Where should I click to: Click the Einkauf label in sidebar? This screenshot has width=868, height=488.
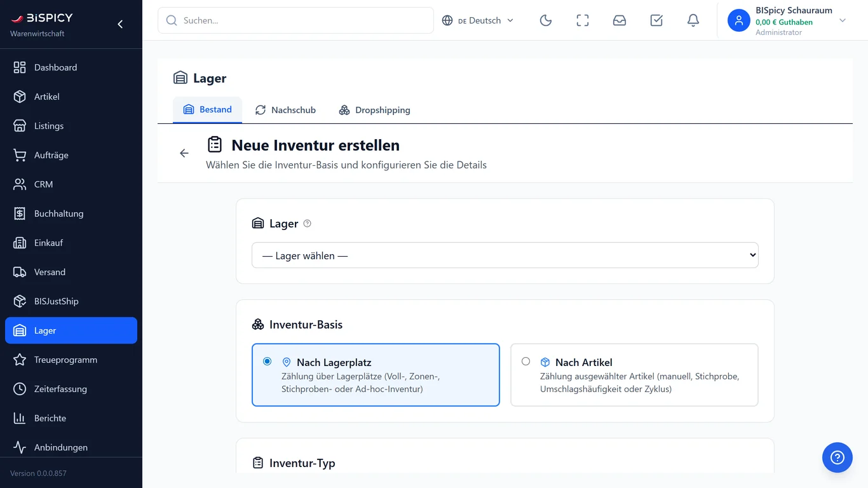[49, 243]
